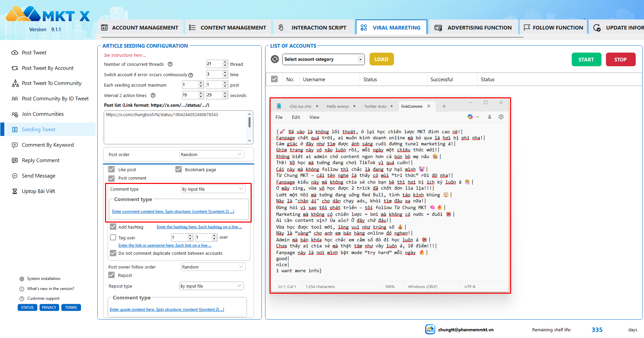Switch to Content Management tab
The image size is (644, 338).
click(228, 28)
